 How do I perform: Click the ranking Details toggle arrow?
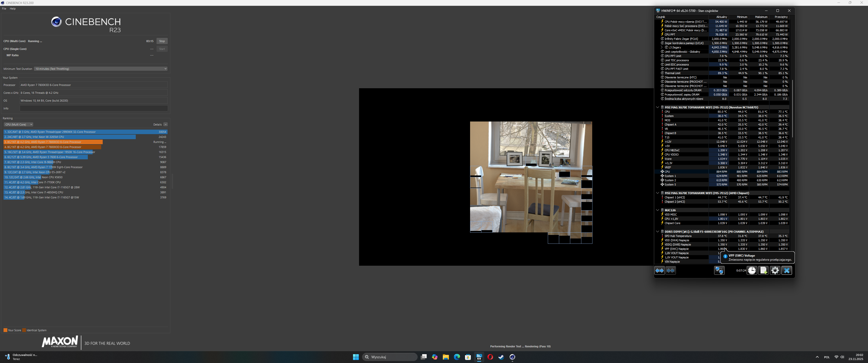point(166,125)
